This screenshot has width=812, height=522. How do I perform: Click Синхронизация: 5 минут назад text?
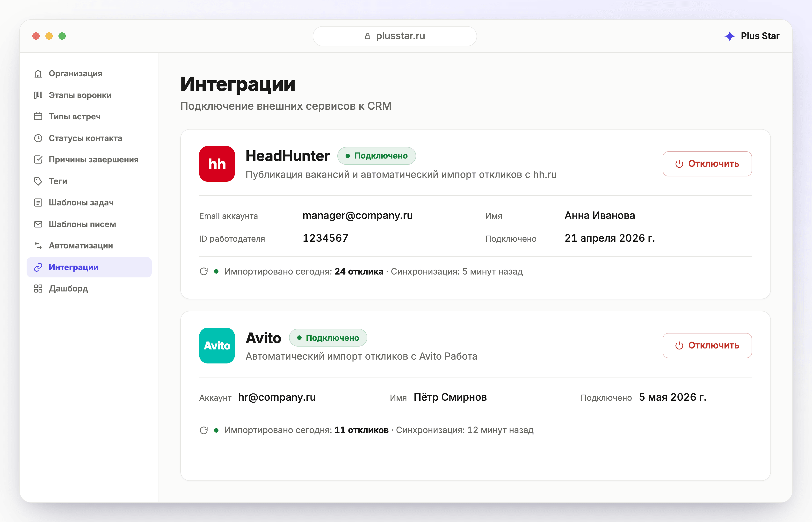click(x=457, y=271)
